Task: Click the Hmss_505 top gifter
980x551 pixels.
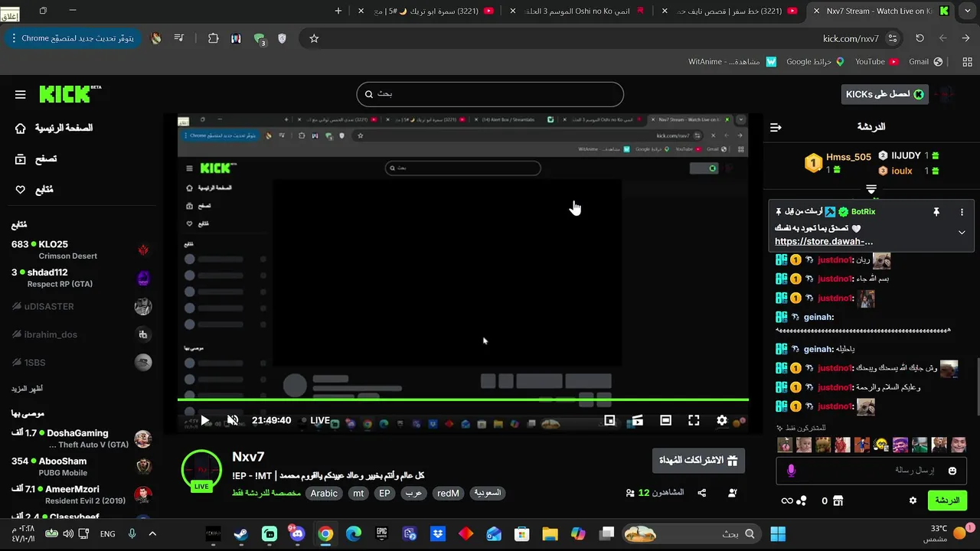Action: click(848, 157)
